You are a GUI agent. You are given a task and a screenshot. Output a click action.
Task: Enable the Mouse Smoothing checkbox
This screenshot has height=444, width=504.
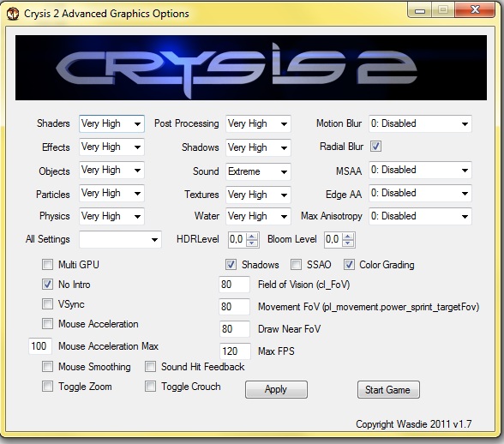pyautogui.click(x=48, y=367)
